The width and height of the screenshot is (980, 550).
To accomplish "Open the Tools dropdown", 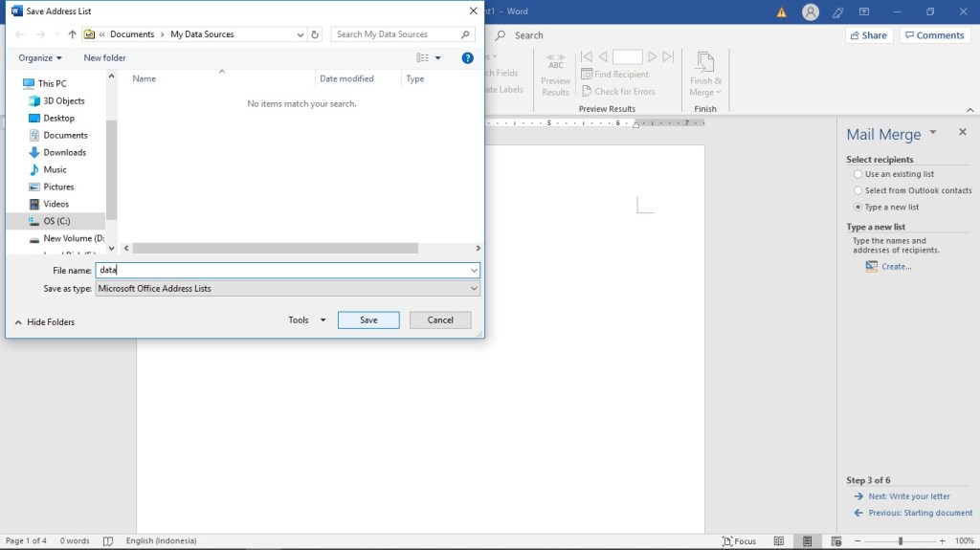I will point(307,320).
